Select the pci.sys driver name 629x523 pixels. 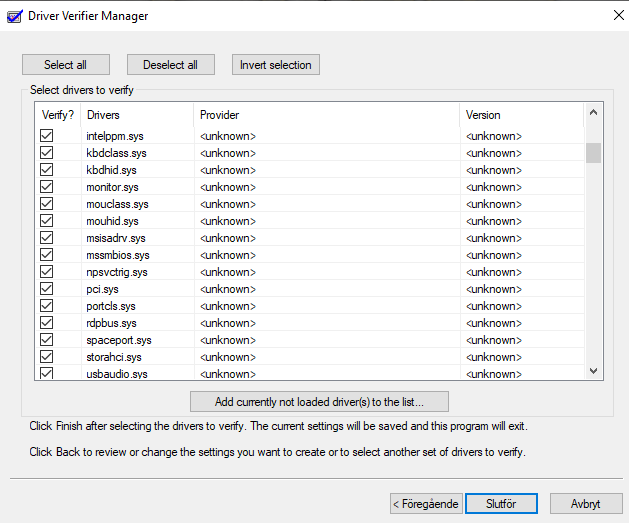102,289
